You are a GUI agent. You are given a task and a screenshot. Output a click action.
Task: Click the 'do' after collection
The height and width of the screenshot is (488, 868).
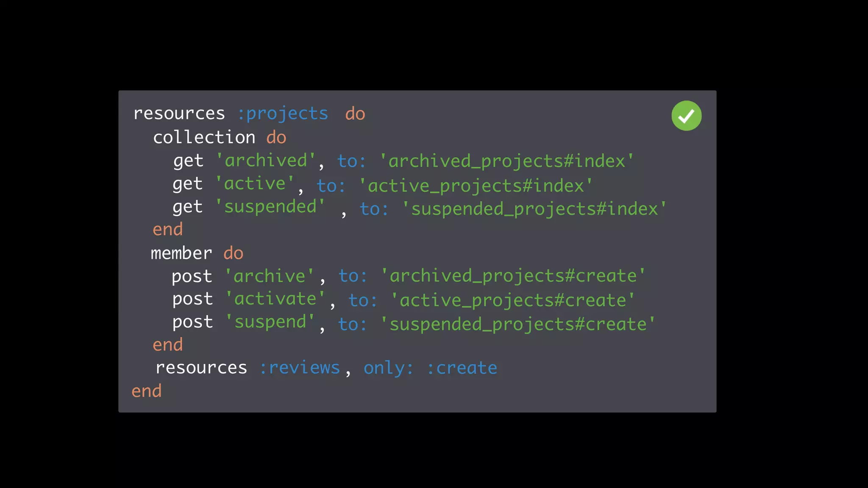(x=276, y=137)
